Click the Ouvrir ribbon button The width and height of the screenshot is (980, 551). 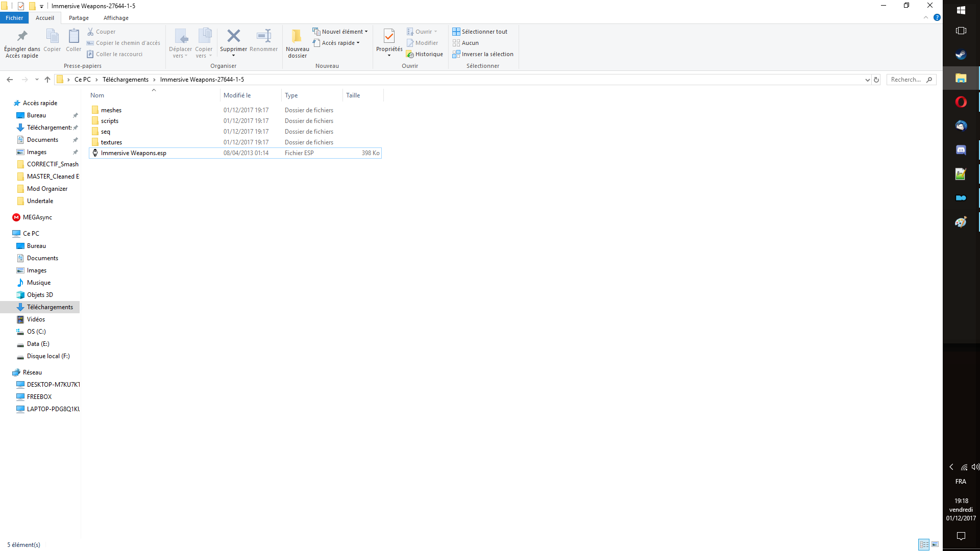coord(422,32)
